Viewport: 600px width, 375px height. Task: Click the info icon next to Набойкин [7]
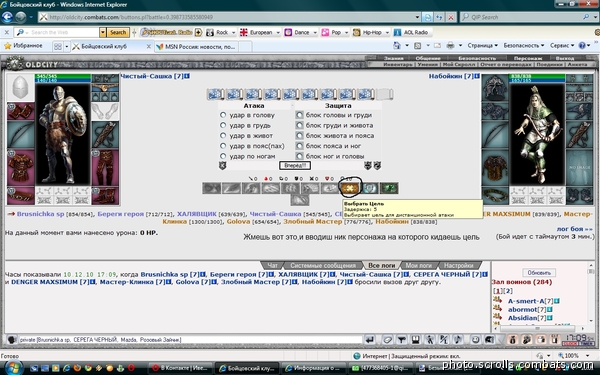[x=477, y=76]
